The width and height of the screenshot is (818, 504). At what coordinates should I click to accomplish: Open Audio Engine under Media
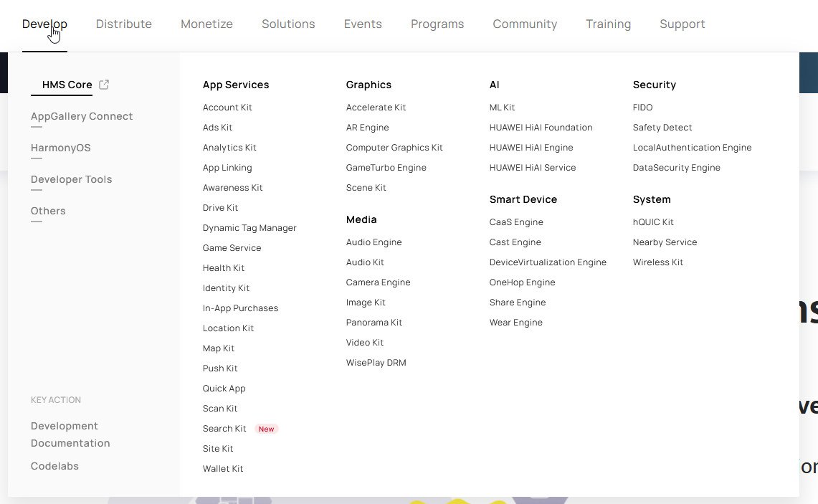click(x=374, y=242)
